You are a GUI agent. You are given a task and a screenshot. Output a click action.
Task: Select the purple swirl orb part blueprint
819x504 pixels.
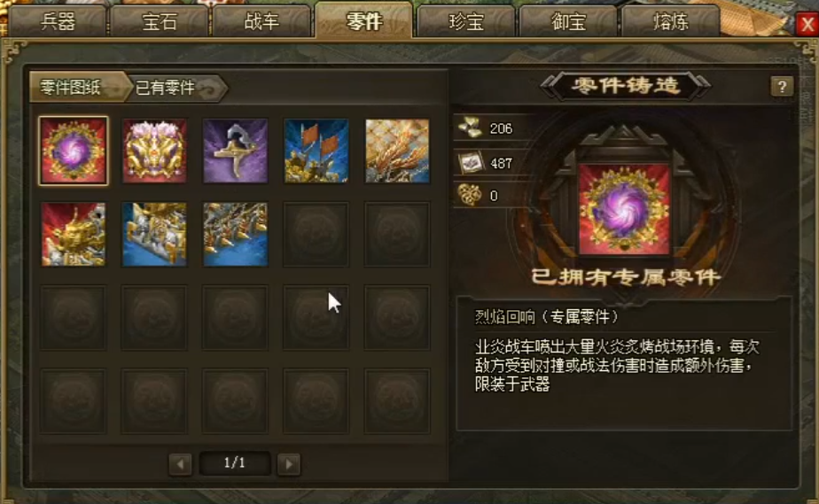tap(73, 151)
